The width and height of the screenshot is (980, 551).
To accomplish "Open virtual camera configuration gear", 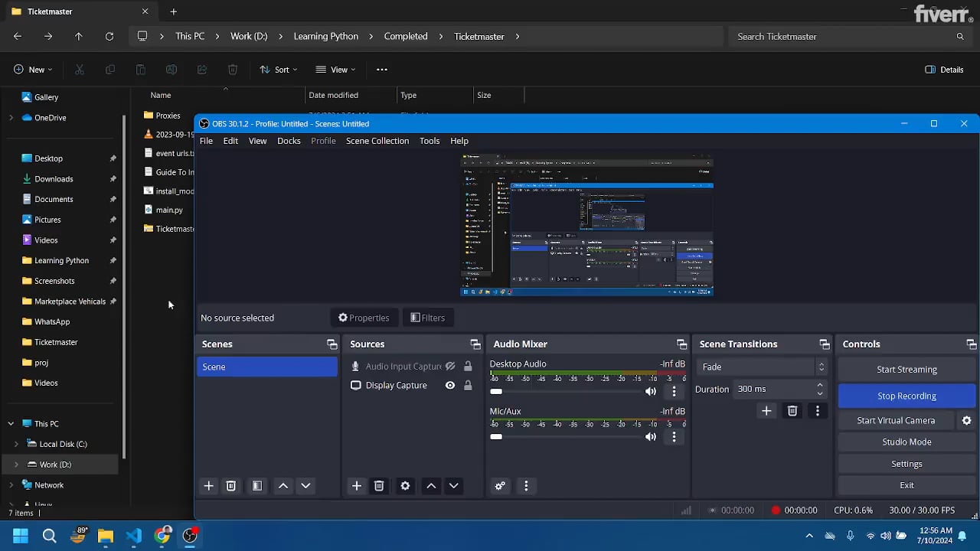I will (966, 420).
